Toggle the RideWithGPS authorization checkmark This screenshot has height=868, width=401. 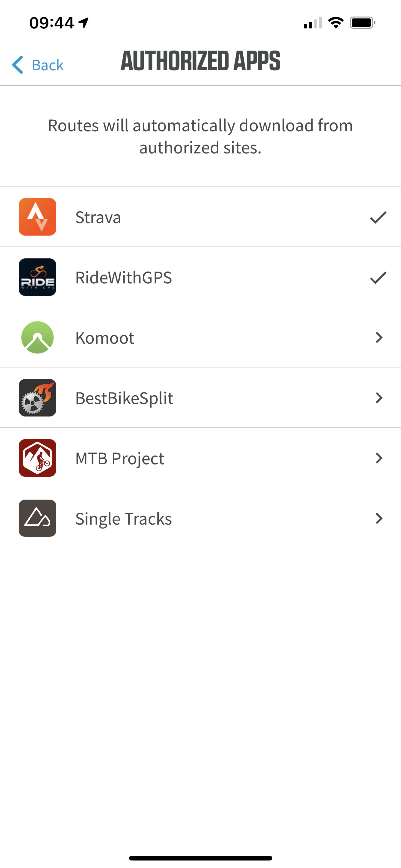tap(378, 278)
